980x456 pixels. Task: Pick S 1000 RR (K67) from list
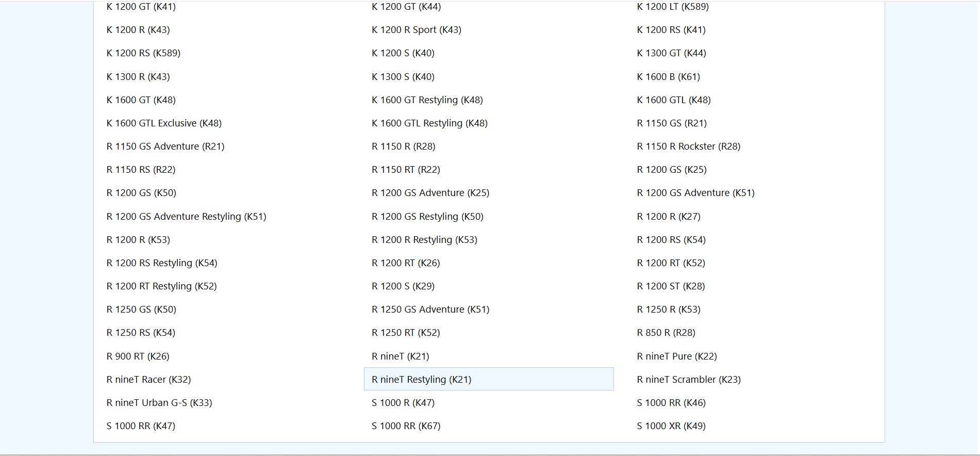tap(406, 426)
